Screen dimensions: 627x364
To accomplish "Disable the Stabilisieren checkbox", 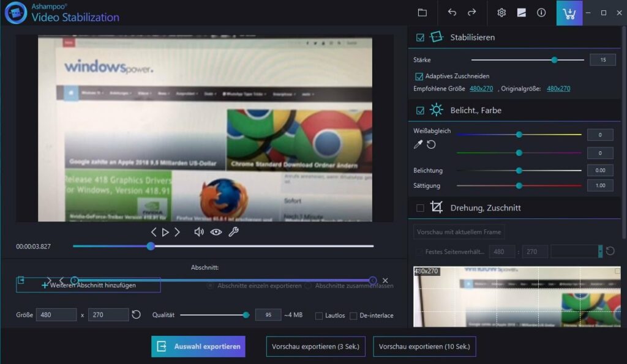I will pos(420,37).
